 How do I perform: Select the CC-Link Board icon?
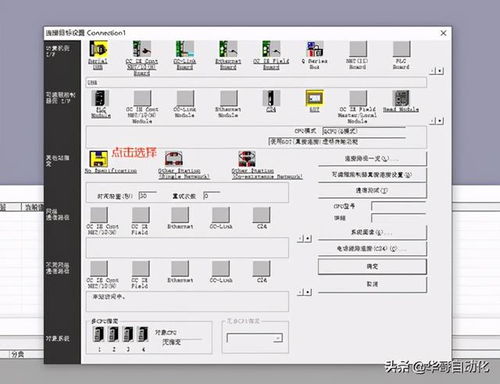(185, 49)
